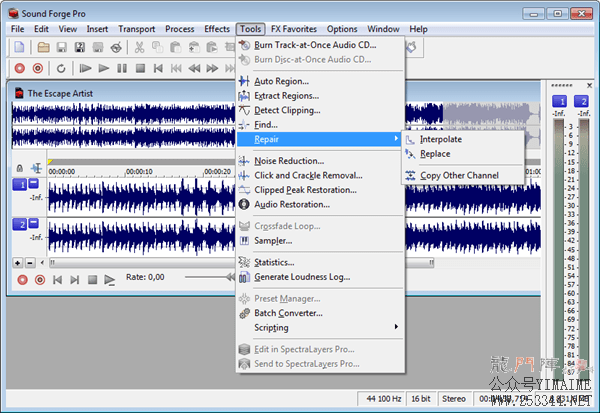Open the FX Favorites menu

(293, 29)
